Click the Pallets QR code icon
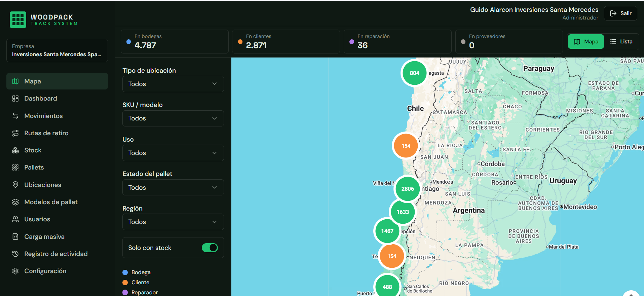Screen dimensions: 644x296 coord(15,168)
